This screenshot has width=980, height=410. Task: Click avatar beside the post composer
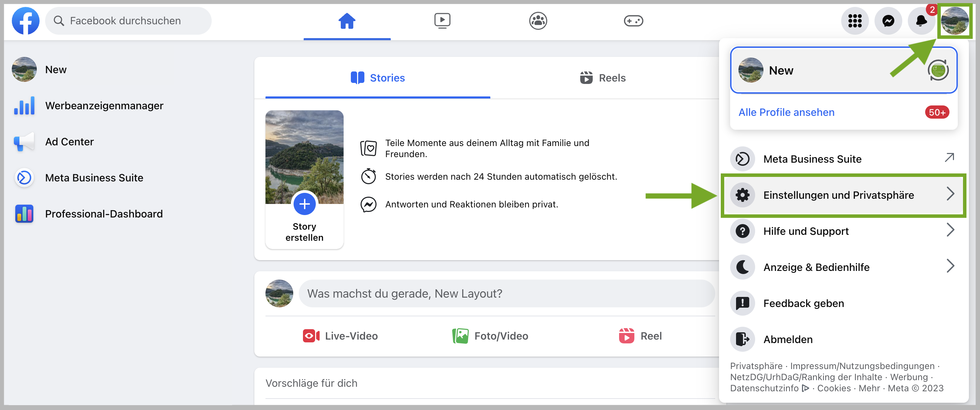point(279,293)
